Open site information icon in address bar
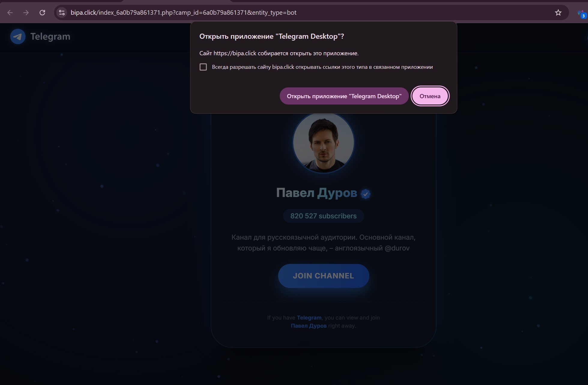 pos(62,13)
